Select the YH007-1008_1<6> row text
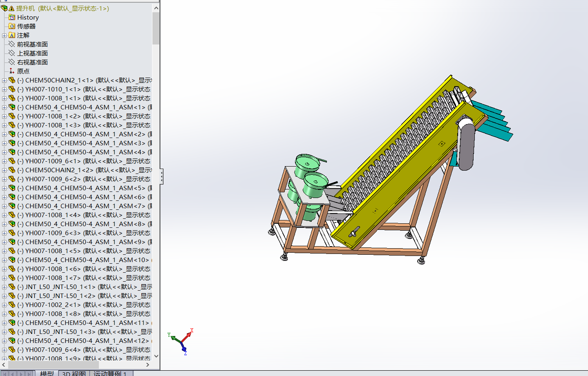This screenshot has height=376, width=588. click(x=84, y=269)
